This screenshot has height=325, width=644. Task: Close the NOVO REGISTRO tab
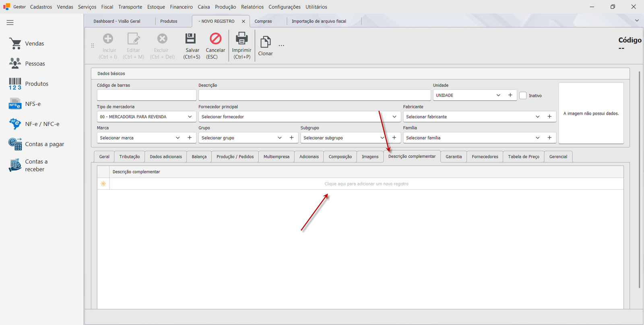[x=244, y=21]
